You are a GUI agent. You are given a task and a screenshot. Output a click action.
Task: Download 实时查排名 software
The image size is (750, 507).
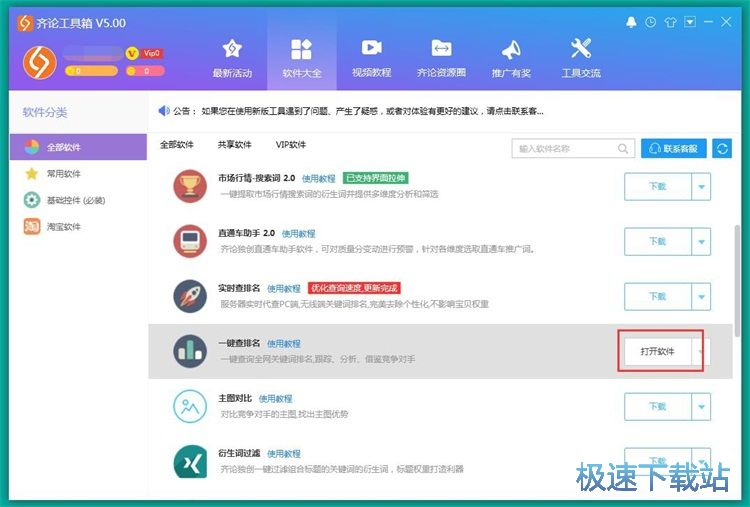[658, 297]
